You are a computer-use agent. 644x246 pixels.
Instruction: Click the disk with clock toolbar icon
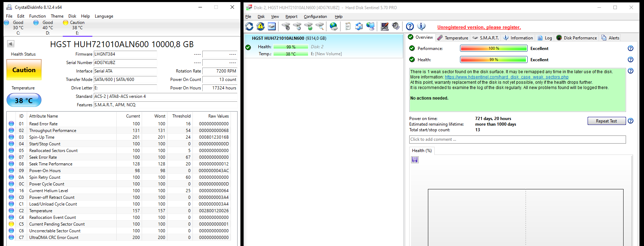click(297, 26)
